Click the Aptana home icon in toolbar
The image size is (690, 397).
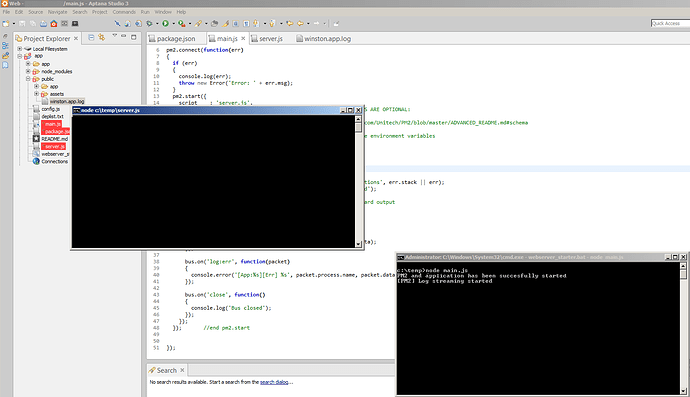(x=54, y=23)
